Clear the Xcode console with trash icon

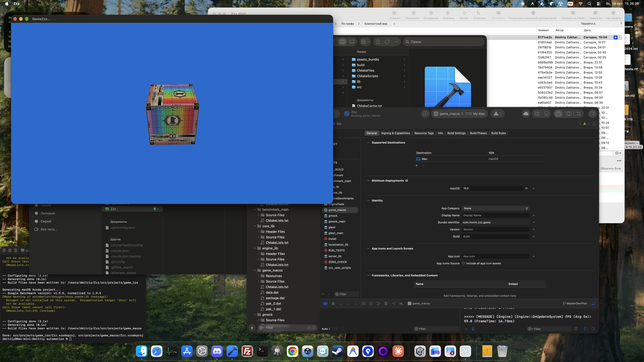pyautogui.click(x=576, y=329)
